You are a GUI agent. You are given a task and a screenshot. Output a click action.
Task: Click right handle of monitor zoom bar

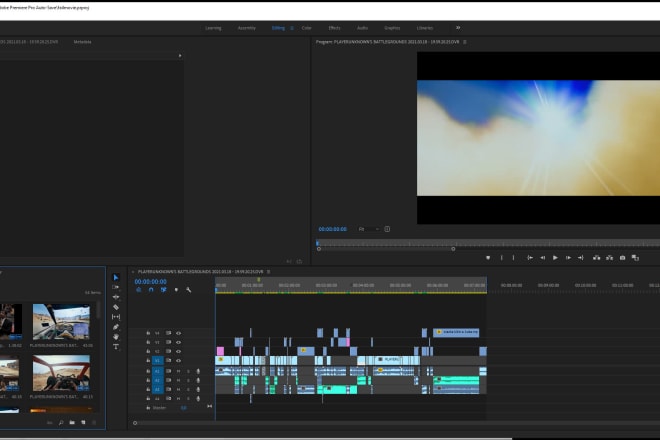point(453,249)
